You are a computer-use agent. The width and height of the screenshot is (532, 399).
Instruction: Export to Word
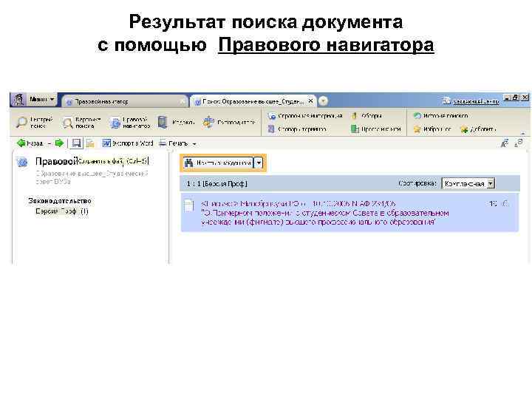tap(128, 143)
